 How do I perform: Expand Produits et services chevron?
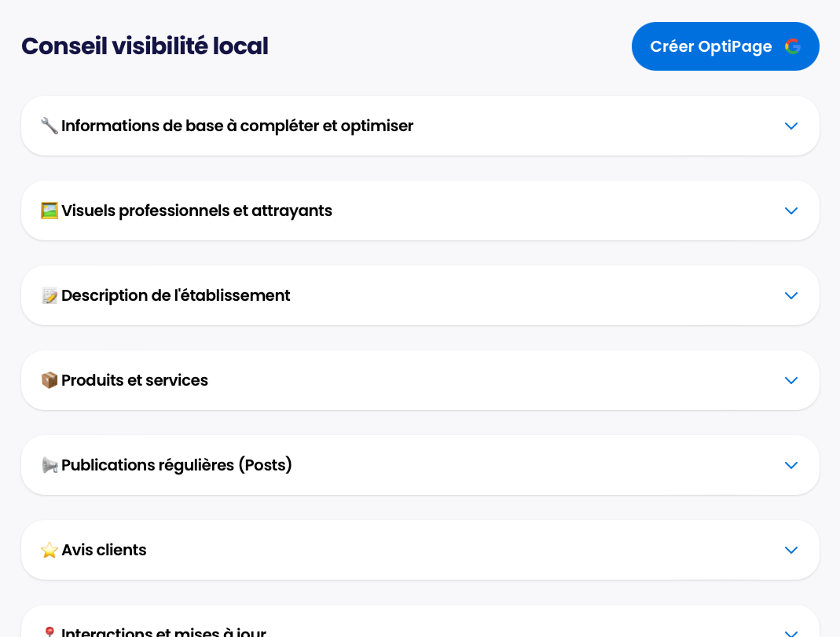tap(791, 381)
